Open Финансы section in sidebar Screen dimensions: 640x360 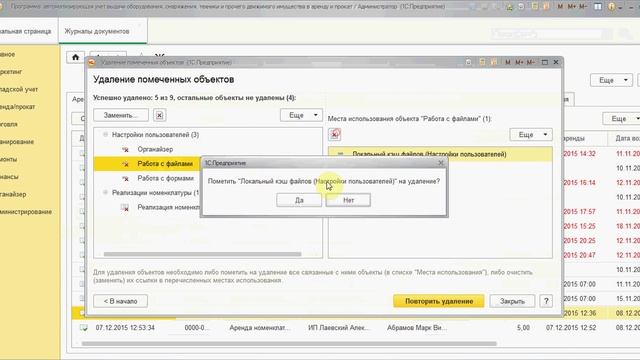pyautogui.click(x=9, y=177)
